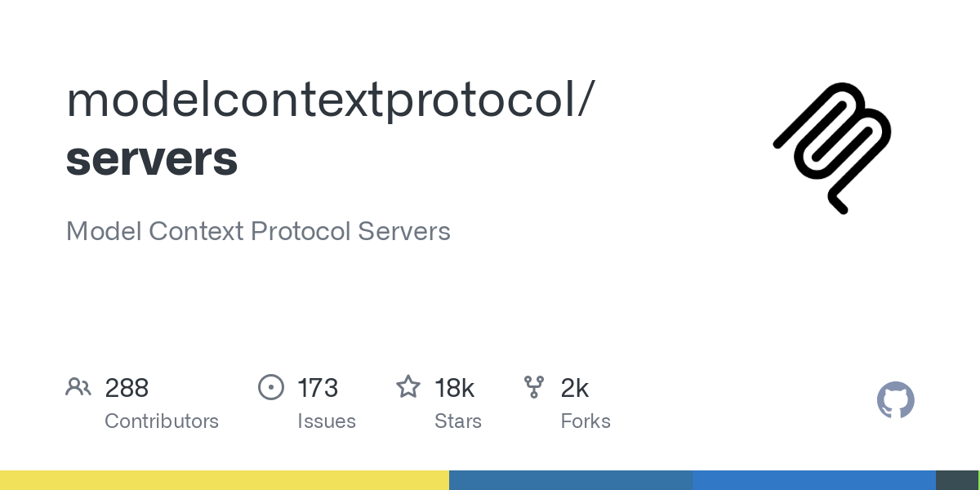Click the Model Context Protocol Servers description

click(x=258, y=231)
